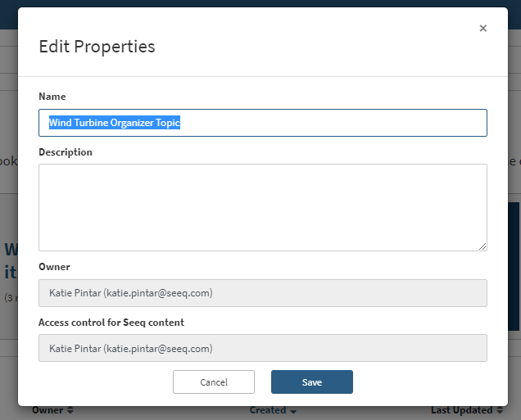Click the Description field label
This screenshot has width=521, height=420.
point(66,152)
